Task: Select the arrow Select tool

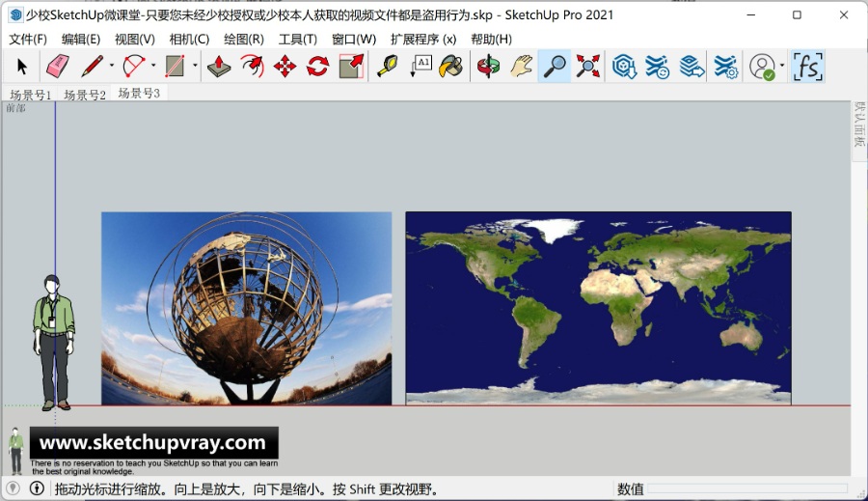Action: pos(21,67)
